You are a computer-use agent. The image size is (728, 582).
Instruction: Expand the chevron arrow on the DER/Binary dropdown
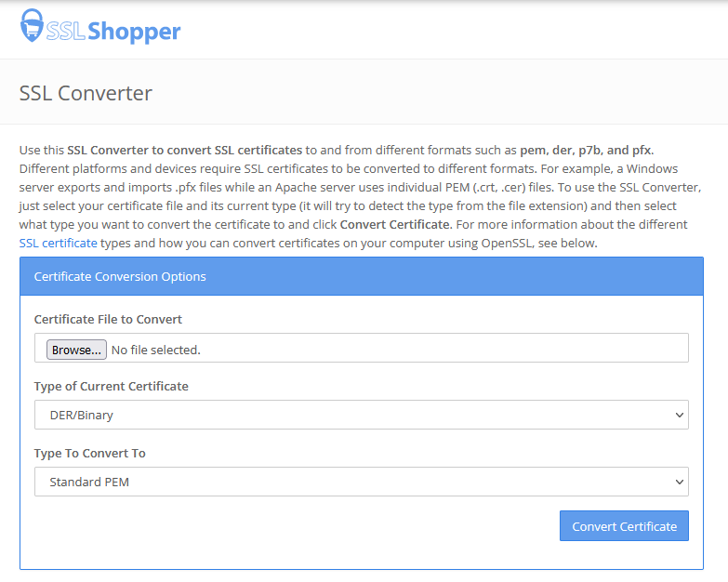tap(678, 415)
